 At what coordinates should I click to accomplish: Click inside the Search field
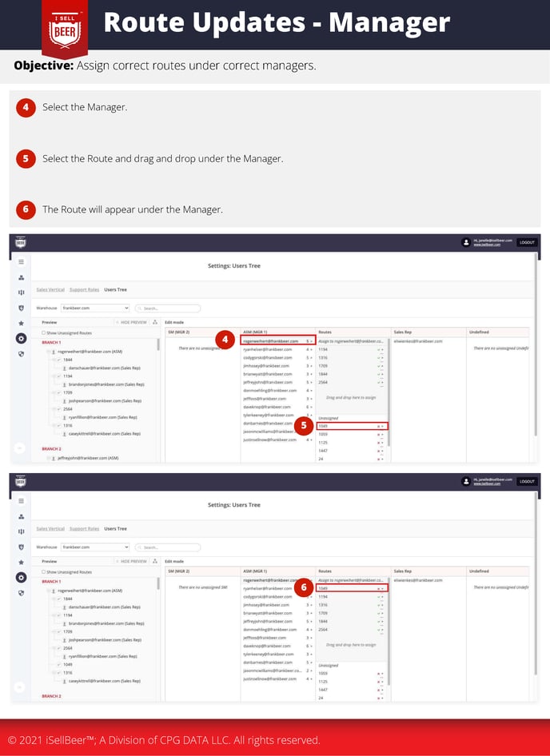coord(168,308)
